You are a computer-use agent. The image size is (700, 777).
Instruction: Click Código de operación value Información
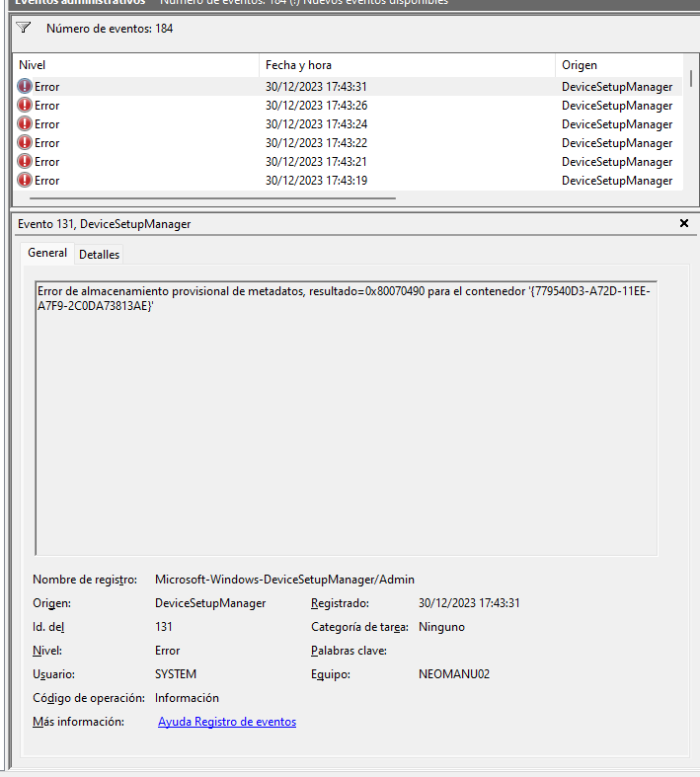187,698
